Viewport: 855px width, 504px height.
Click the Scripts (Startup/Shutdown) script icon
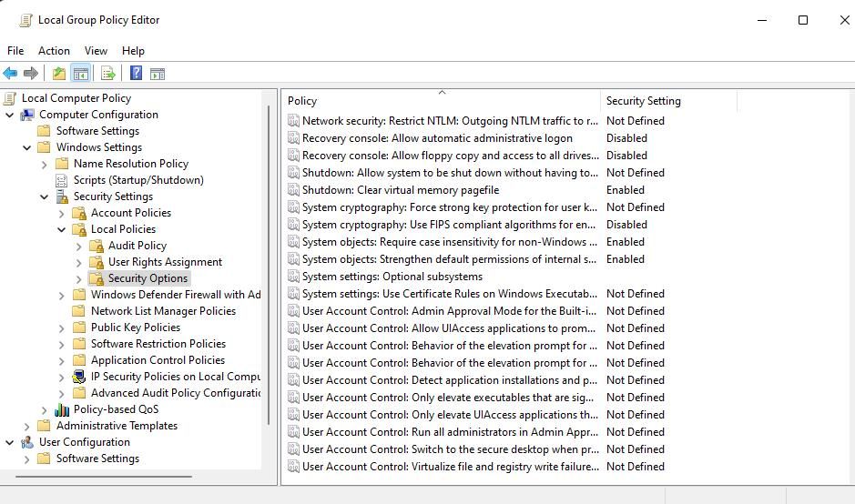(x=62, y=180)
